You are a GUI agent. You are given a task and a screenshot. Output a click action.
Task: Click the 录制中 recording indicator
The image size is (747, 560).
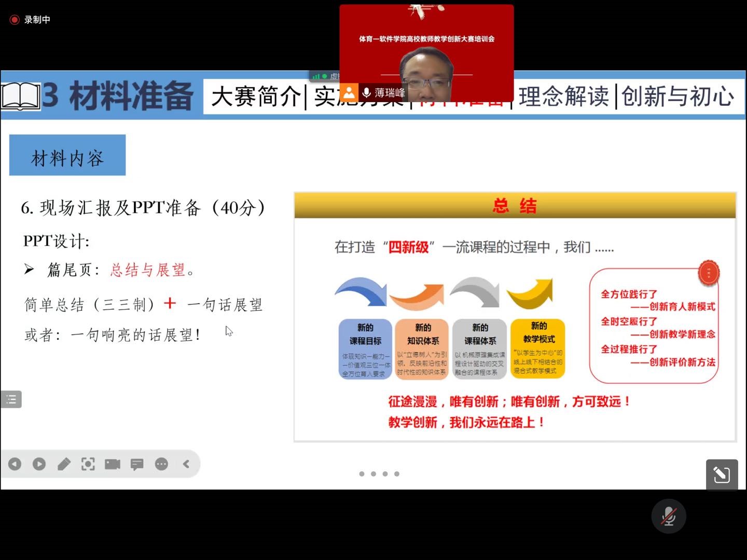click(x=30, y=20)
